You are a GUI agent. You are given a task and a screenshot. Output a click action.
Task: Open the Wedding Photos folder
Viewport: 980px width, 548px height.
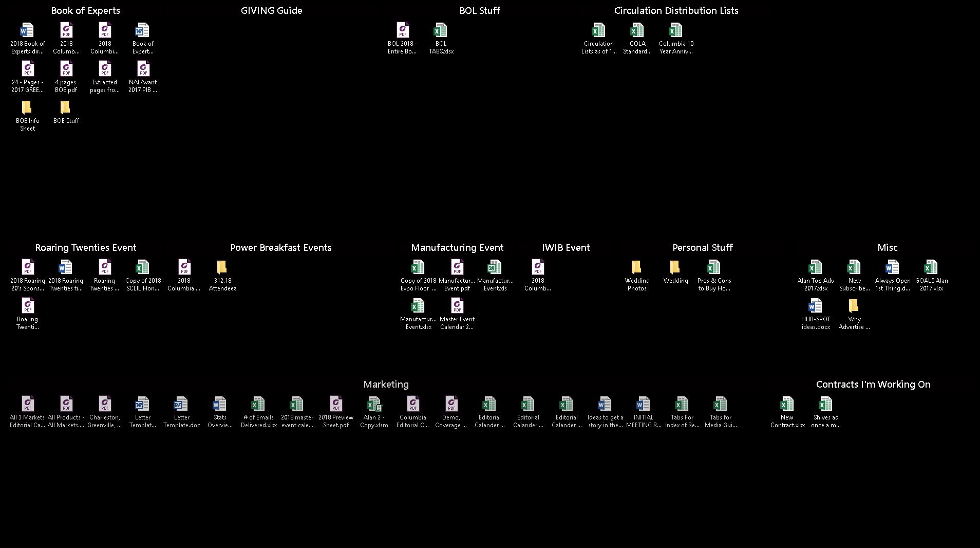tap(637, 275)
